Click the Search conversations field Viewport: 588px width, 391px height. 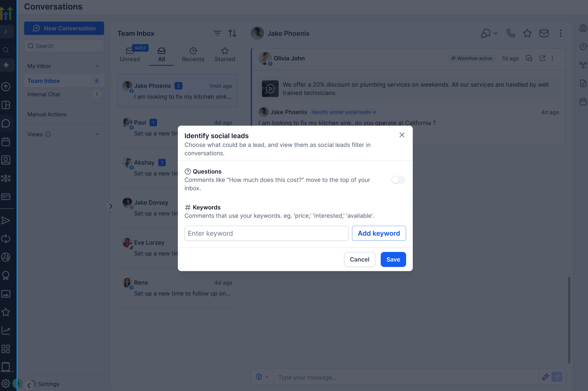[64, 46]
